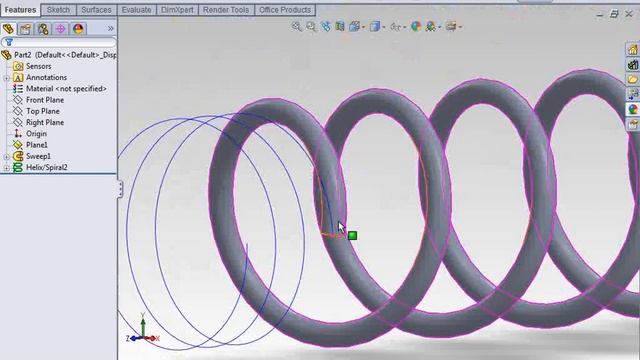Select Annotations in the feature tree
The width and height of the screenshot is (640, 360).
pos(46,77)
